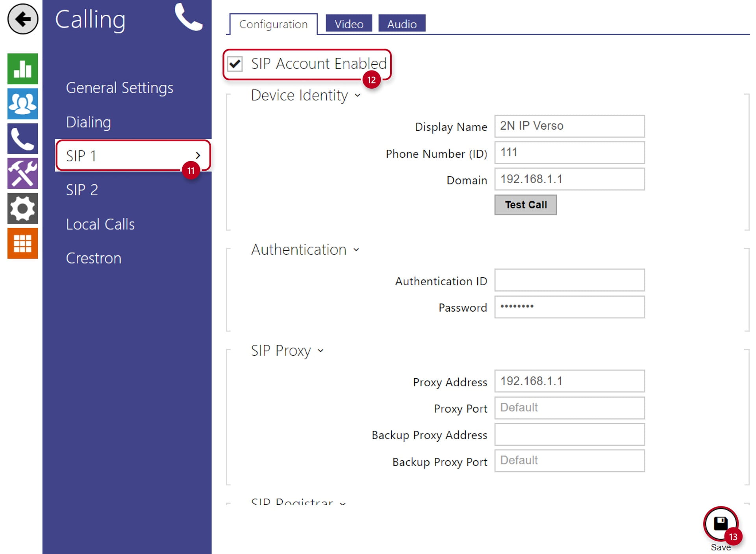Click the Display Name input field
This screenshot has height=554, width=756.
(x=569, y=126)
